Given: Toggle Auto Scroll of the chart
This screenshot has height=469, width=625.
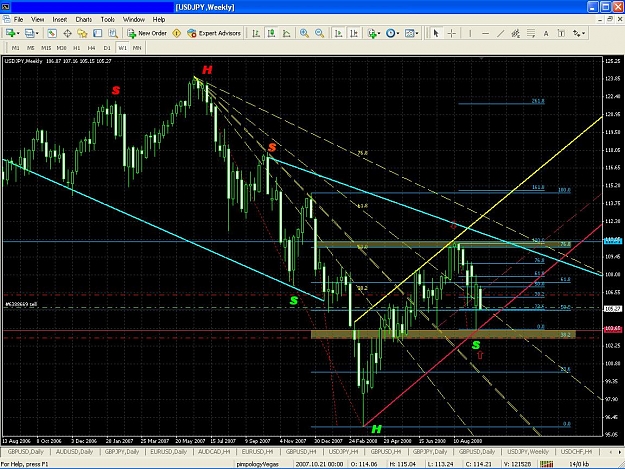Looking at the screenshot, I should 338,33.
